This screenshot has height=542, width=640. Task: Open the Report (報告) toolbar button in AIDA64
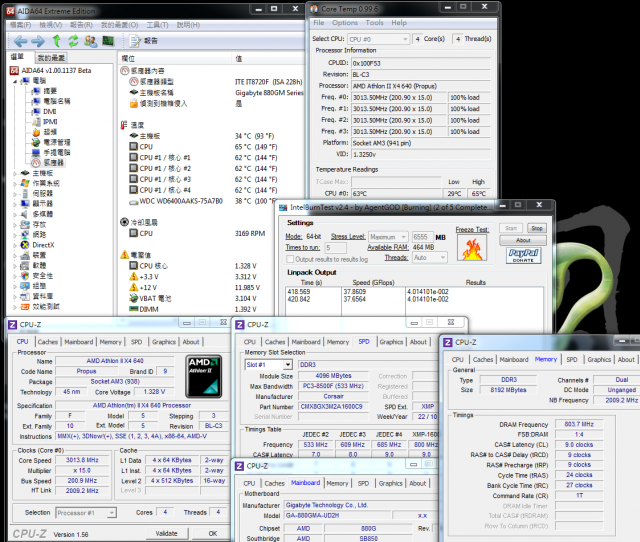pyautogui.click(x=143, y=41)
